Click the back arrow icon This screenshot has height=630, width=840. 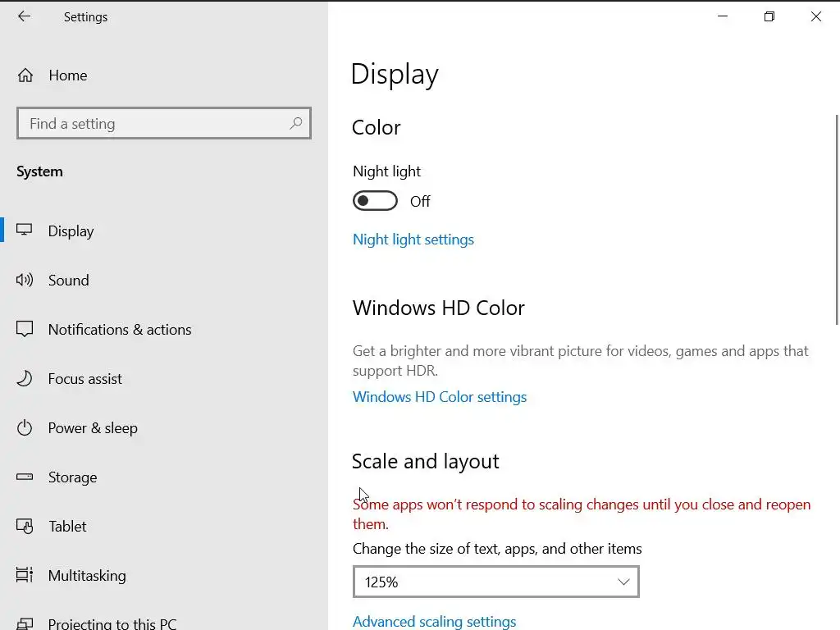pyautogui.click(x=24, y=16)
